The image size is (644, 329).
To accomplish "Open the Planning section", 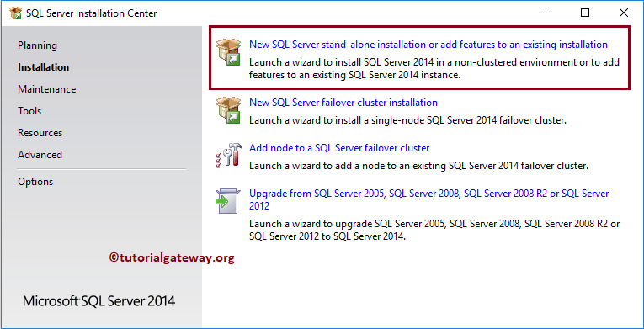I will pyautogui.click(x=37, y=45).
